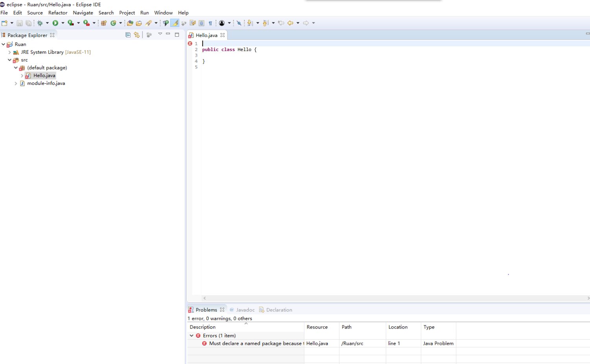Expand the module-info.java node
Image resolution: width=590 pixels, height=364 pixels.
click(x=16, y=83)
